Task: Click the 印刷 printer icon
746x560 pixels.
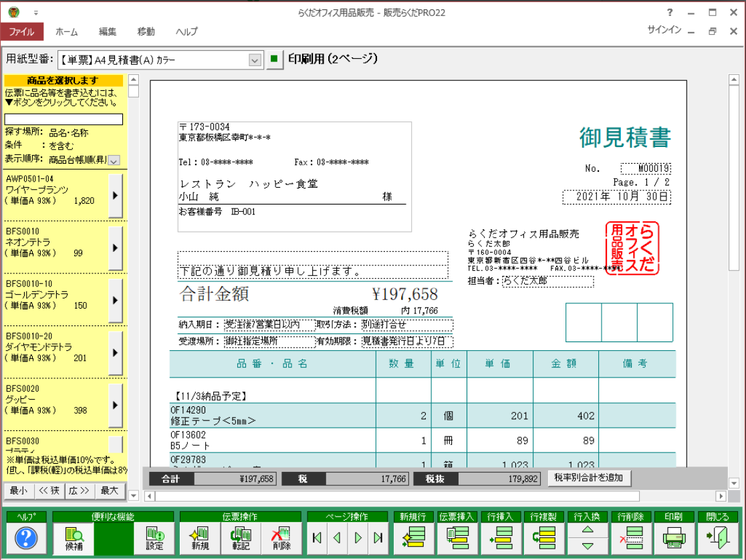Action: coord(674,537)
